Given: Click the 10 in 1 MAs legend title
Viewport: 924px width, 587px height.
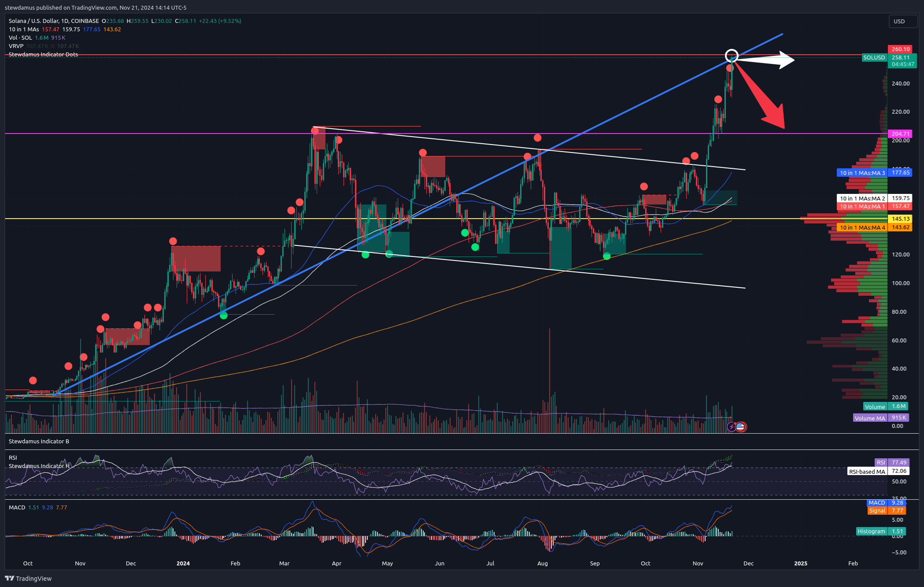Looking at the screenshot, I should [24, 29].
